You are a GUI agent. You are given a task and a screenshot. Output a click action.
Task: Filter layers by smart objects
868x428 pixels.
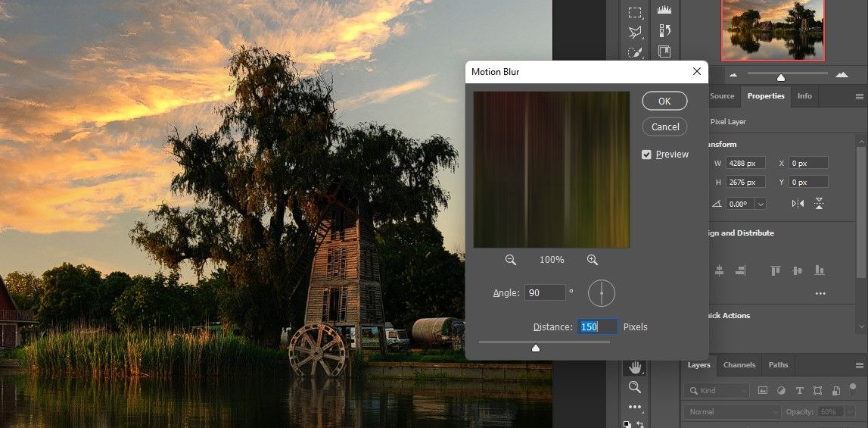coord(836,390)
